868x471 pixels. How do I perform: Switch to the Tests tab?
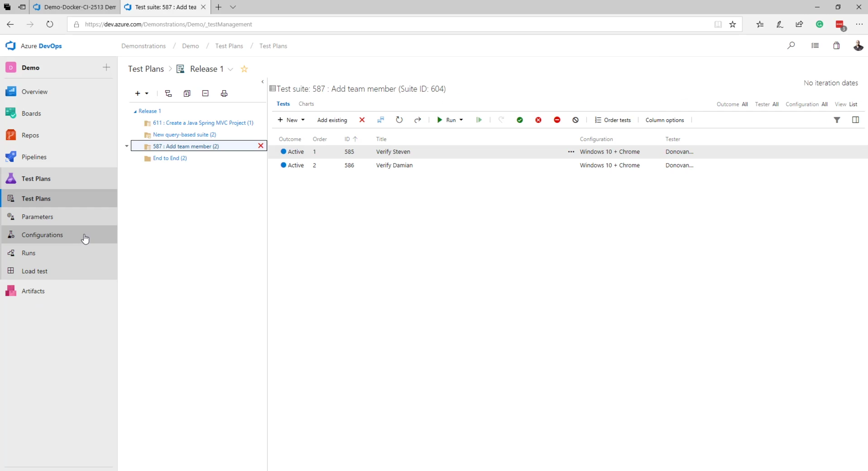pyautogui.click(x=283, y=104)
